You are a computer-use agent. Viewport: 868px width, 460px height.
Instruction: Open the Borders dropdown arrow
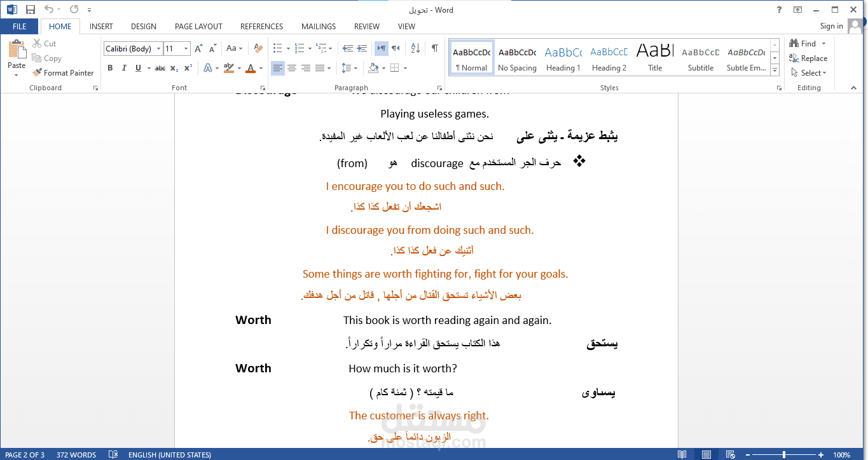click(405, 68)
